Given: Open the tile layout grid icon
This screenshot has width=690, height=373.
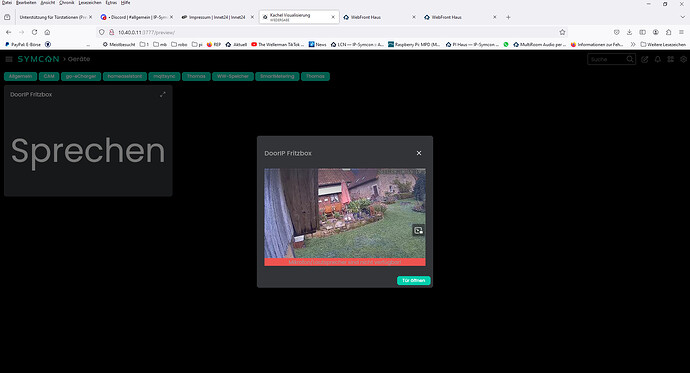Looking at the screenshot, I should point(671,59).
